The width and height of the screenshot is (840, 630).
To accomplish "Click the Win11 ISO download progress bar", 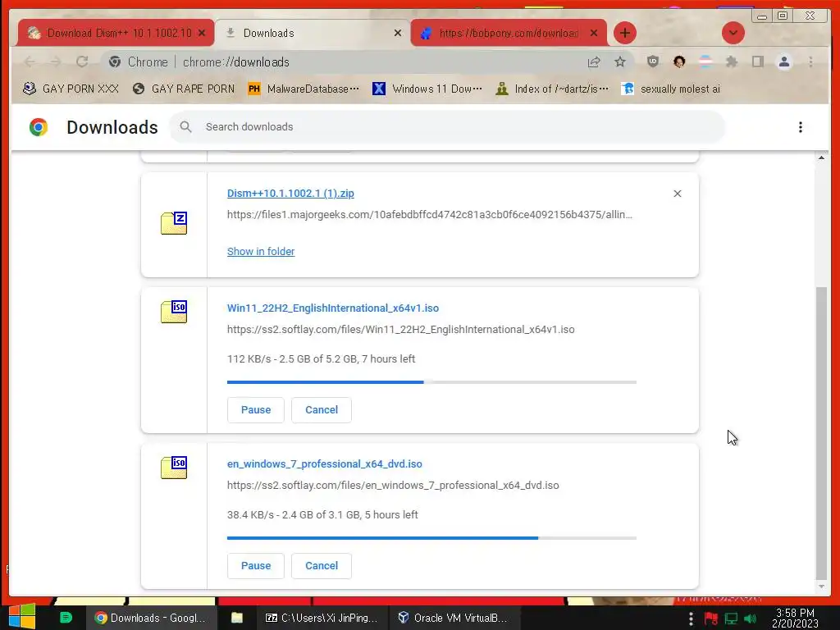I will [431, 382].
